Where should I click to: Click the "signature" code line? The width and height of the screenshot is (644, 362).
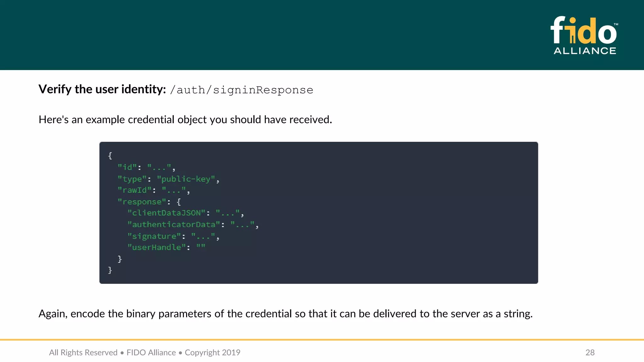[173, 236]
